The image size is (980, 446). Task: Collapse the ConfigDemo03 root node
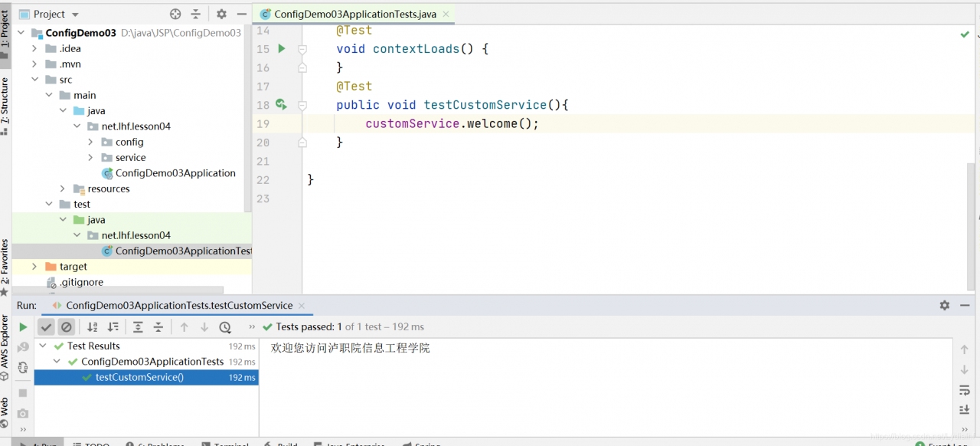point(20,33)
